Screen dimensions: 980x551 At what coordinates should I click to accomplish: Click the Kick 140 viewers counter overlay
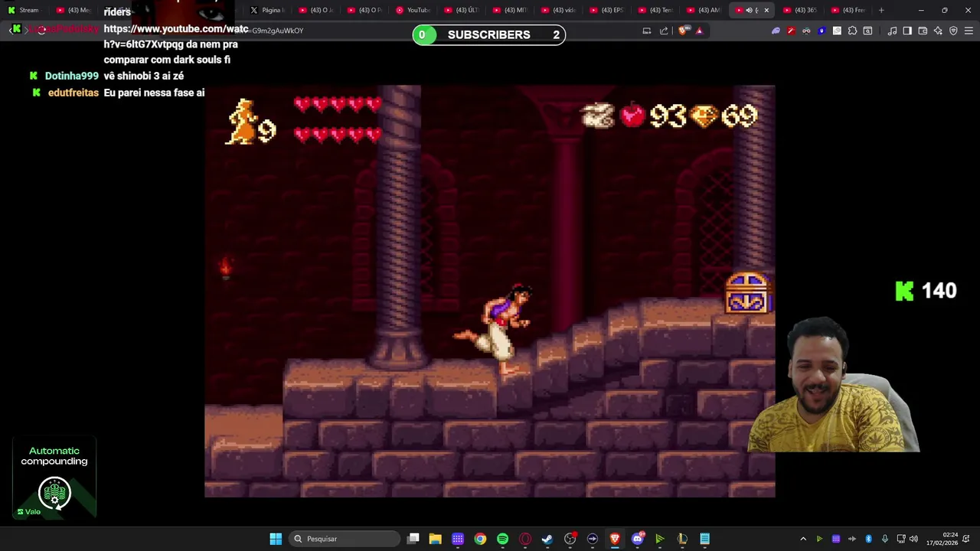click(926, 291)
